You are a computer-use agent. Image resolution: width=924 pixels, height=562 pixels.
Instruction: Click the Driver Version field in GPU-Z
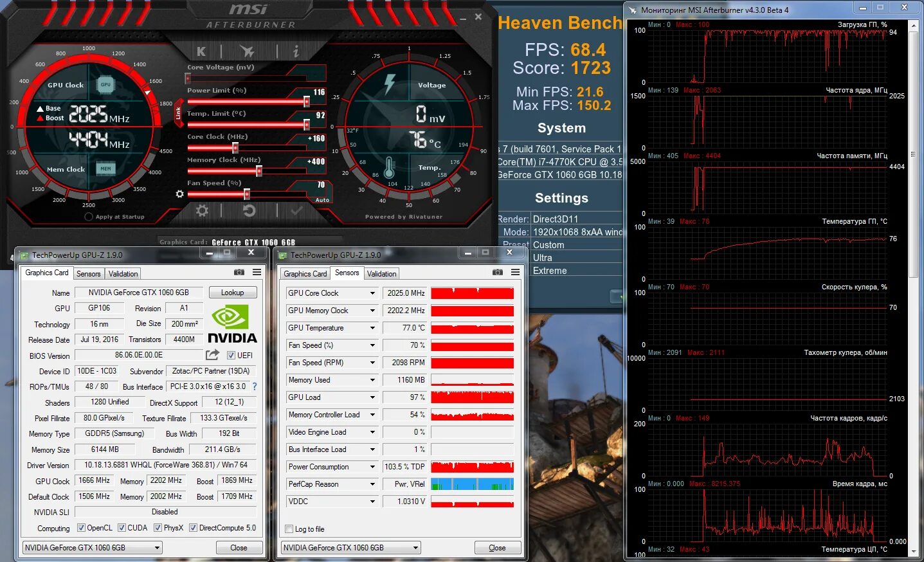click(x=166, y=465)
